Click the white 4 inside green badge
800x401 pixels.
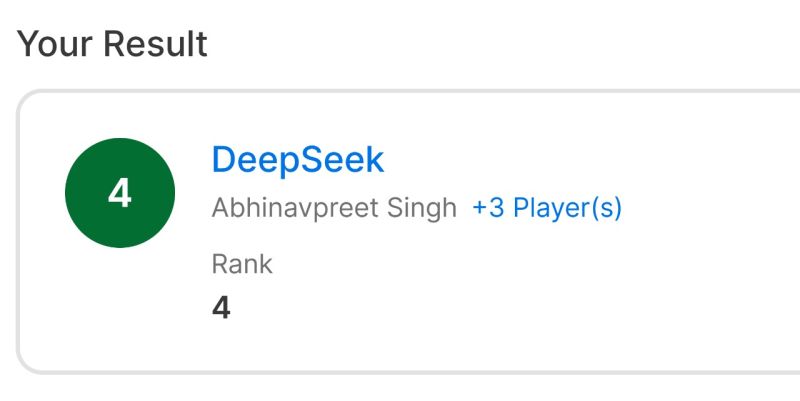[x=120, y=194]
